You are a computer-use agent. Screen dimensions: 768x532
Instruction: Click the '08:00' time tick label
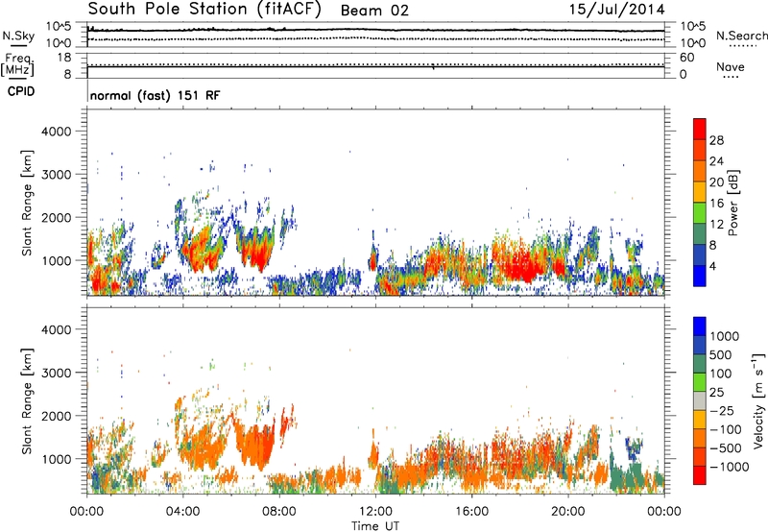[279, 512]
